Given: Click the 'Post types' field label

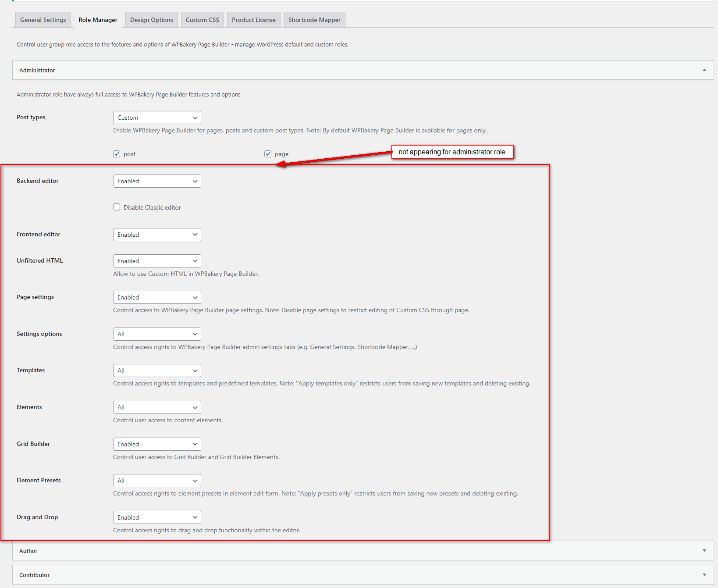Looking at the screenshot, I should pos(31,117).
